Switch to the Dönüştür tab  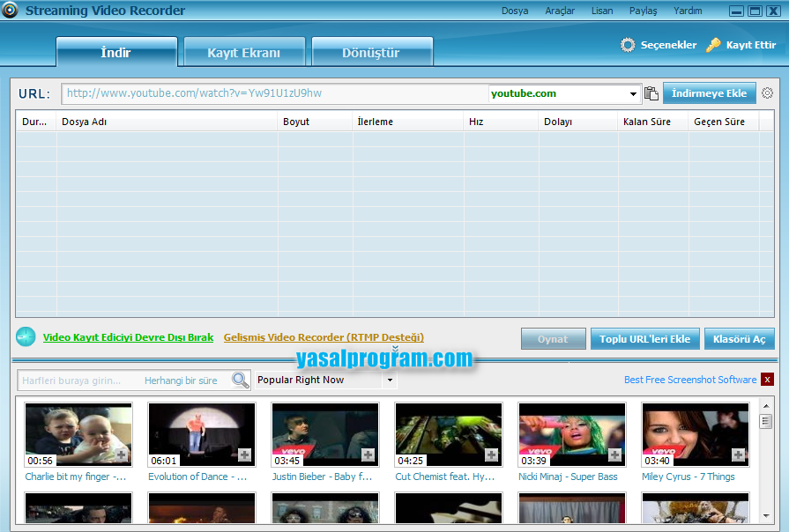pos(371,53)
